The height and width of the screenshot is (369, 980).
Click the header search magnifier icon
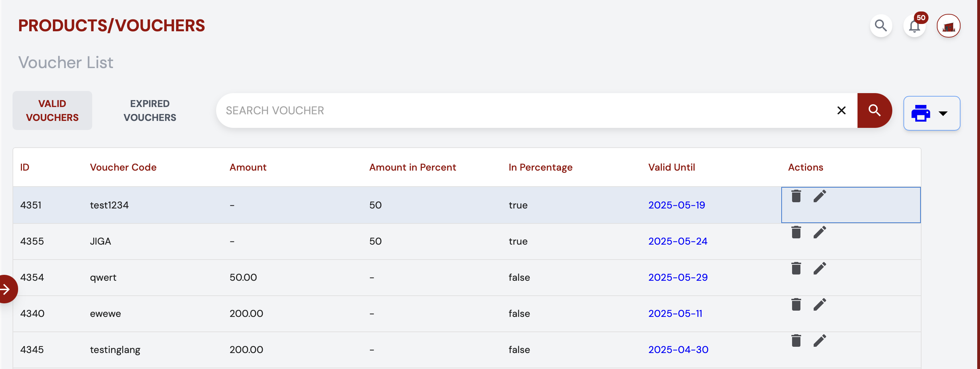click(881, 26)
